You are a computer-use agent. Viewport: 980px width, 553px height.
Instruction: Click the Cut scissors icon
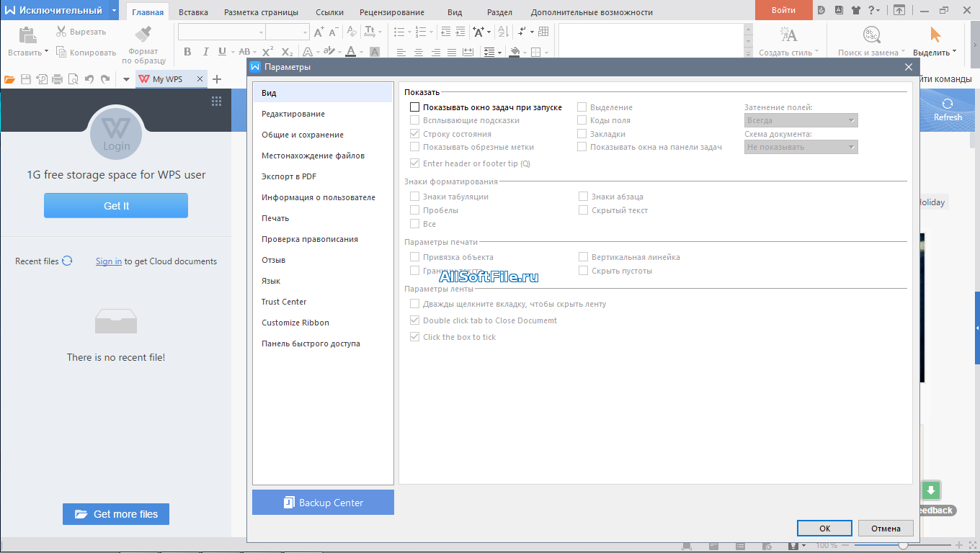[61, 32]
